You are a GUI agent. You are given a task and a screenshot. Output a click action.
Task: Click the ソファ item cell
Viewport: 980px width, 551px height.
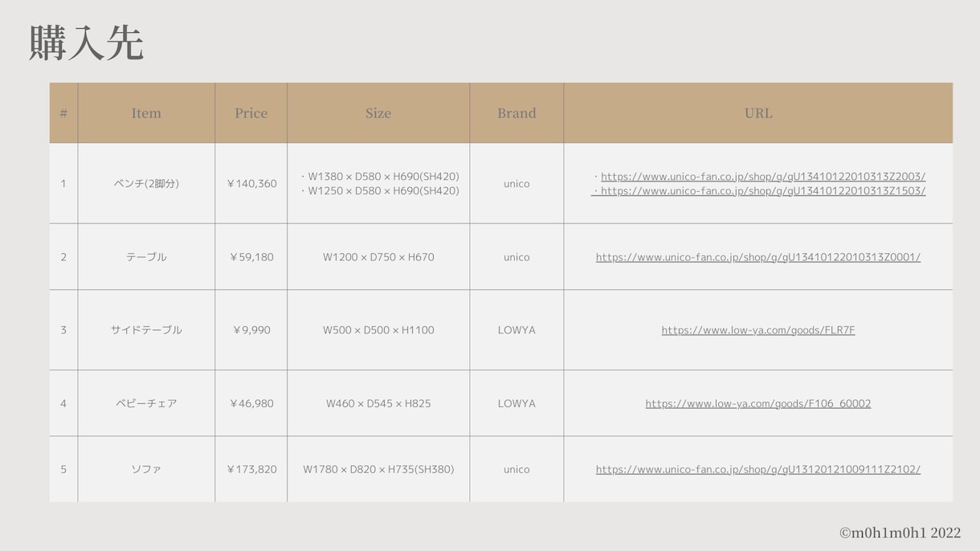[146, 469]
